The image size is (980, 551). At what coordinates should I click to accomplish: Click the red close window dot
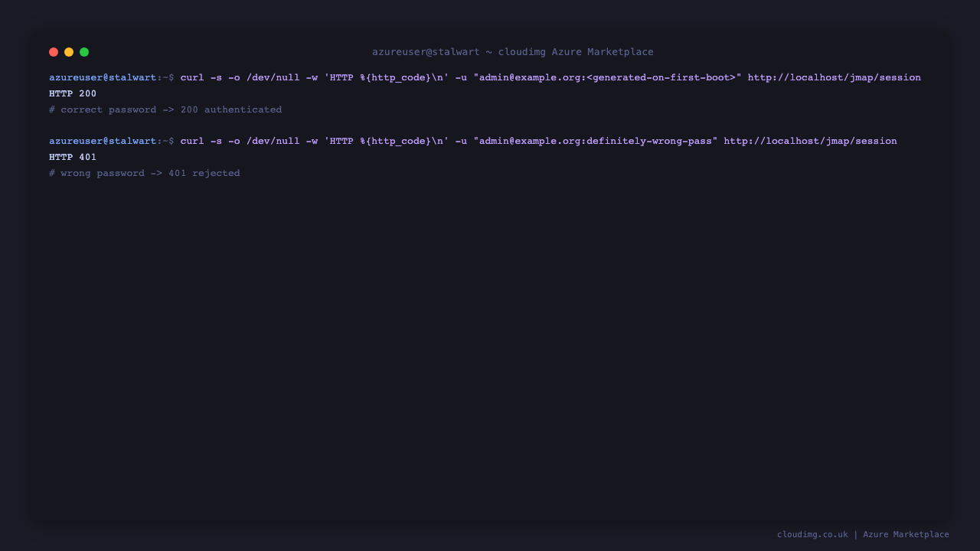pos(54,52)
